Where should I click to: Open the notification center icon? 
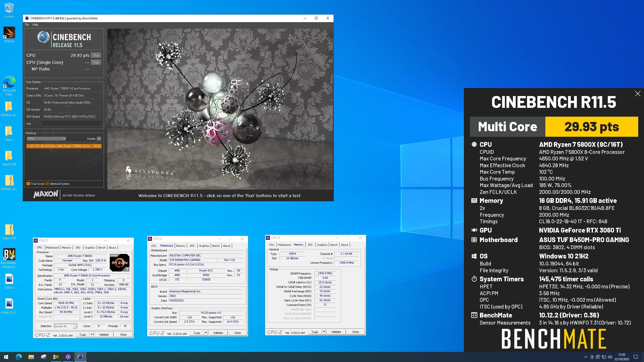(x=636, y=357)
